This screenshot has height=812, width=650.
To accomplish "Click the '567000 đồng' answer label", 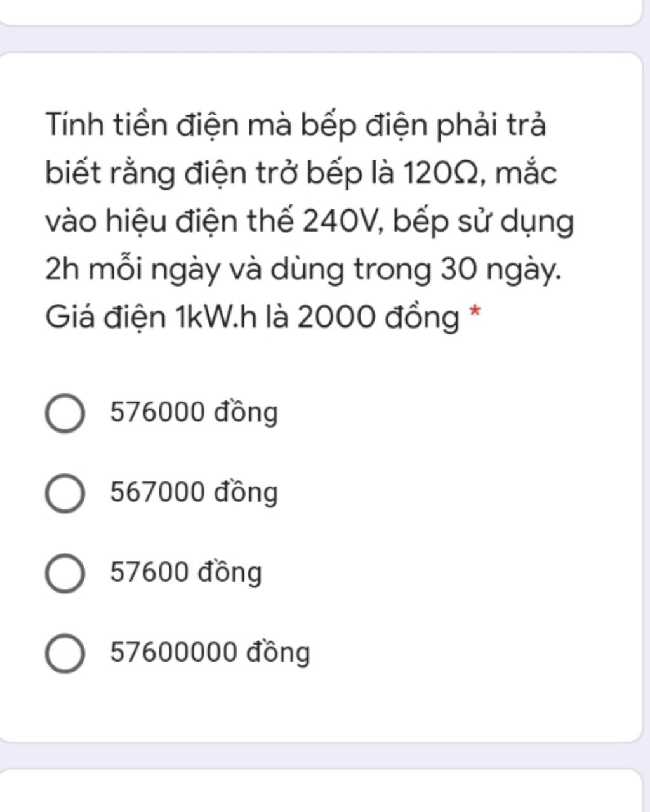I will (x=194, y=493).
